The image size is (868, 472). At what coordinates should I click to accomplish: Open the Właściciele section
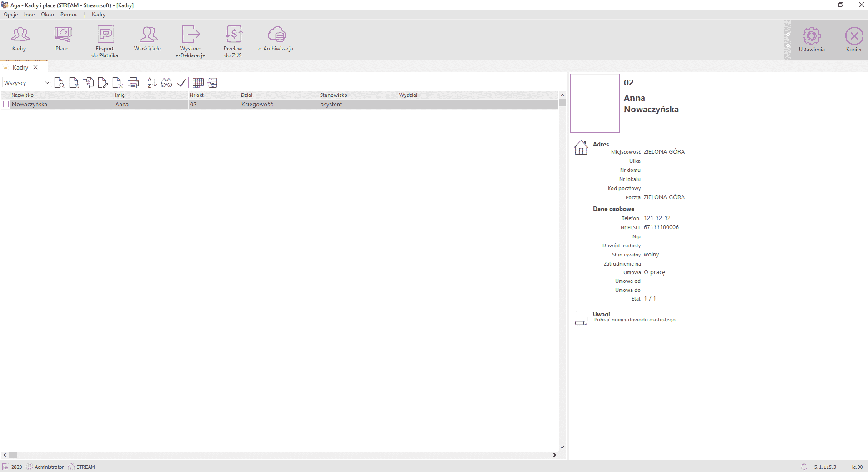tap(147, 39)
